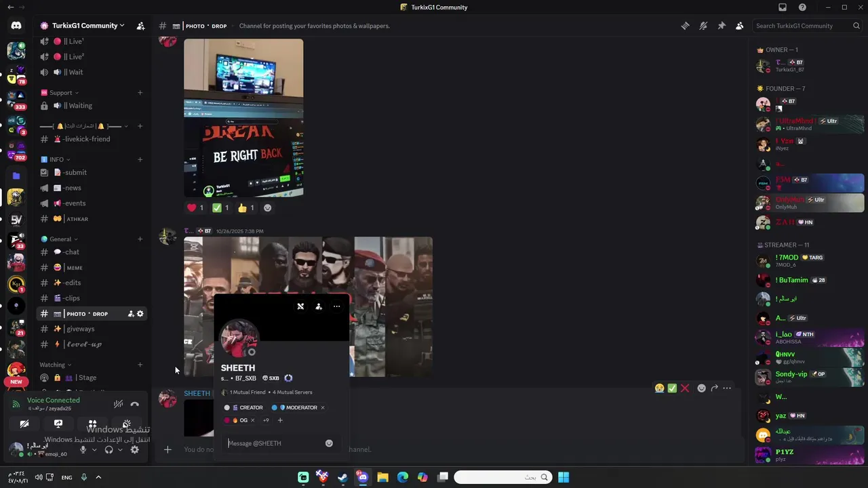The height and width of the screenshot is (488, 868).
Task: View 4 Mutual Servers in profile popup
Action: 292,392
